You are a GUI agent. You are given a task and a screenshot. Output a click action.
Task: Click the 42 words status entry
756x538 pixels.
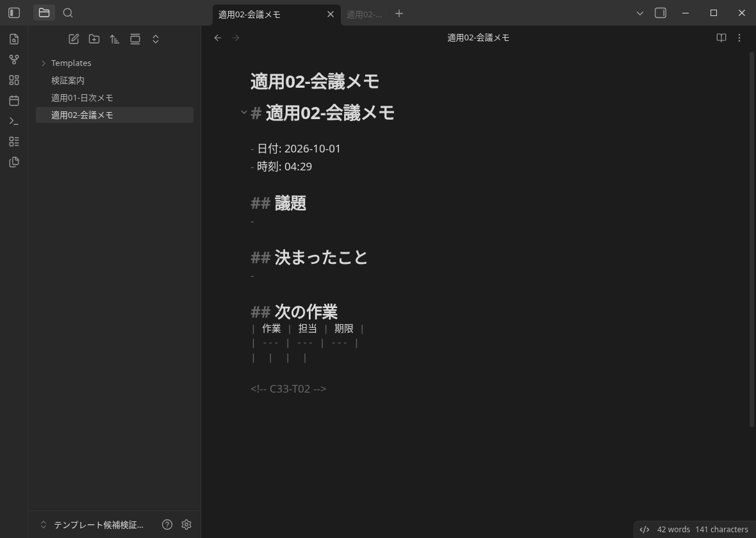(x=673, y=529)
